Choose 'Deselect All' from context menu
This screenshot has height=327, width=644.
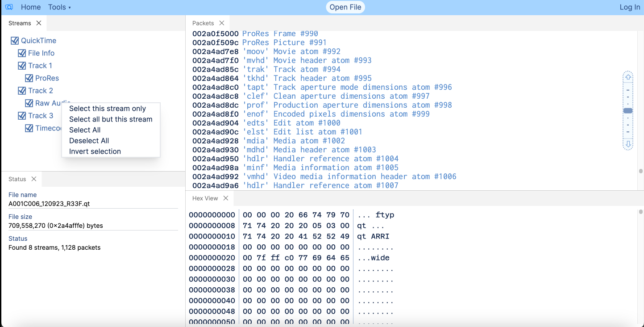[x=89, y=140]
